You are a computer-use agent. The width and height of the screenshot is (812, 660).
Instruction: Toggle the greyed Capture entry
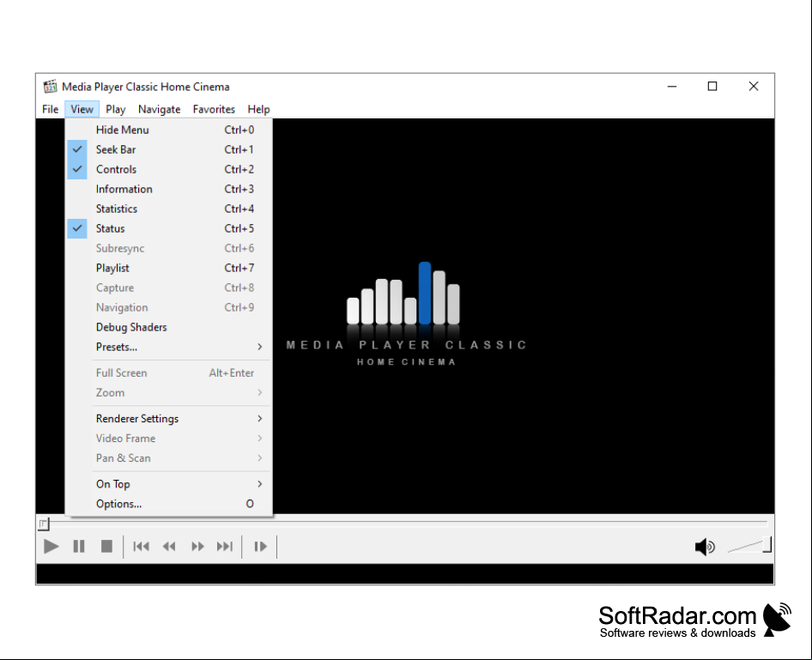coord(169,288)
